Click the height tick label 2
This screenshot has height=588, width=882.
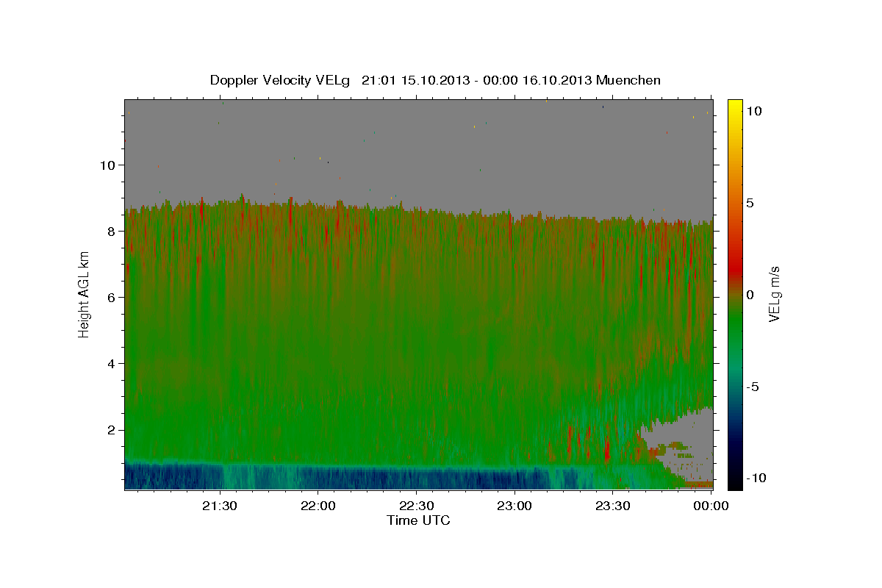(112, 430)
